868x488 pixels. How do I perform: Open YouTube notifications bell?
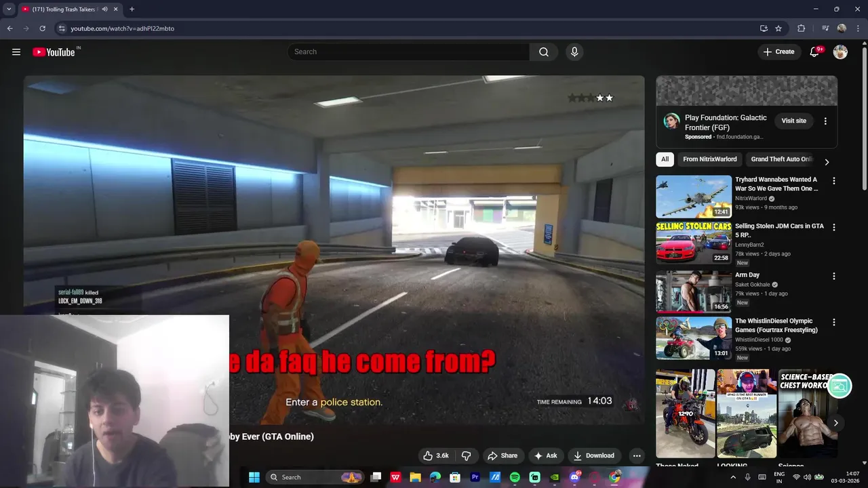pos(815,52)
